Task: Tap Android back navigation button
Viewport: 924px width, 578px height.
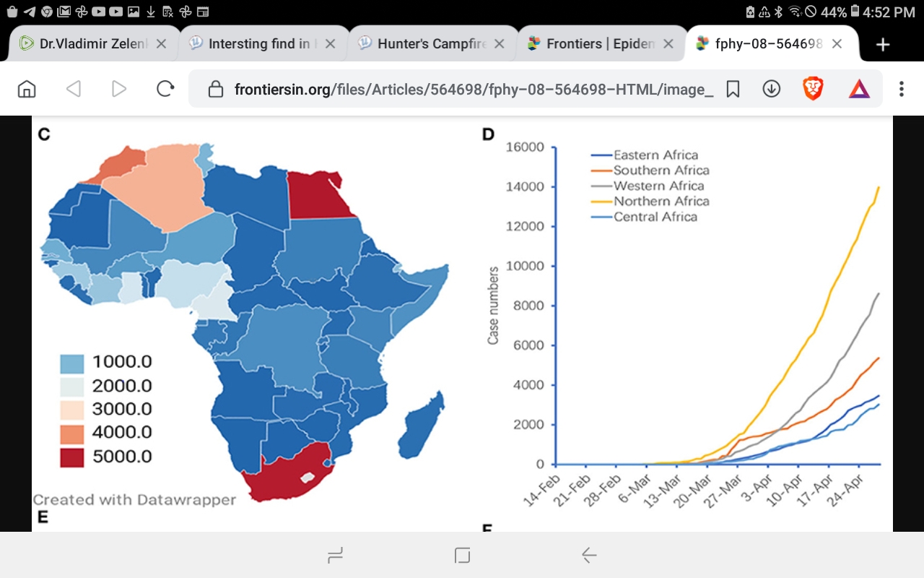Action: point(589,555)
